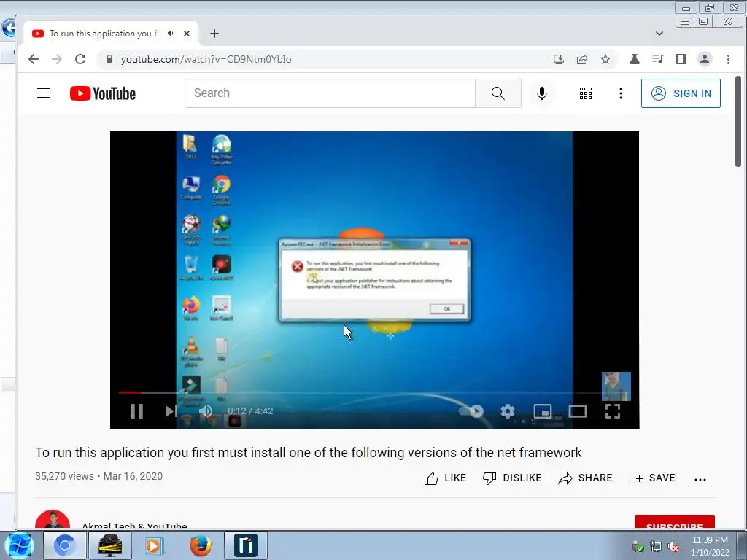Open media player taskbar icon
Viewport: 747px width, 560px height.
click(155, 545)
